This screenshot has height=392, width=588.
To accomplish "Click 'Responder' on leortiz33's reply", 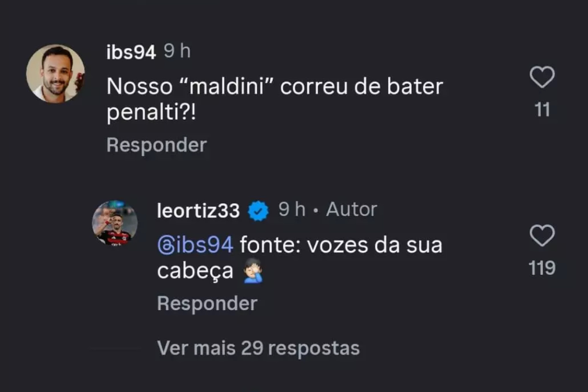I will pyautogui.click(x=207, y=303).
